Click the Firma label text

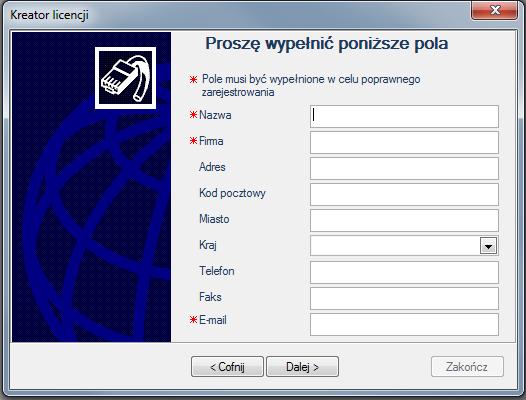pos(211,141)
